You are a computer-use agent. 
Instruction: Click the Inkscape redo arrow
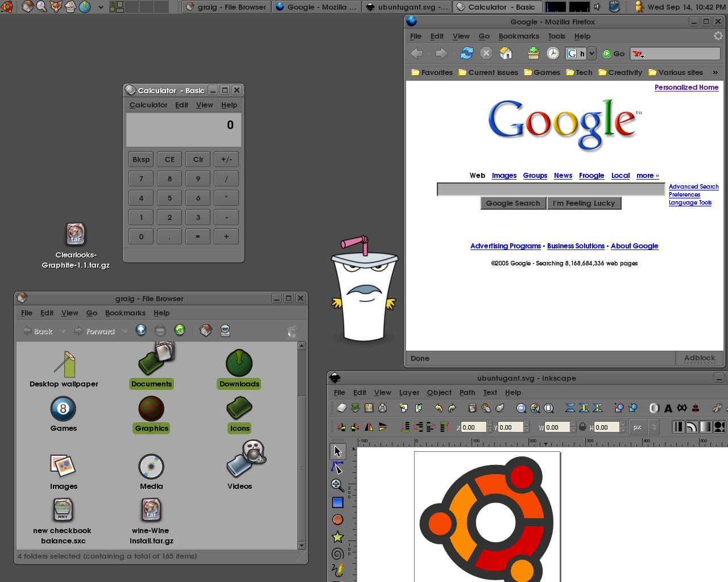pos(452,408)
